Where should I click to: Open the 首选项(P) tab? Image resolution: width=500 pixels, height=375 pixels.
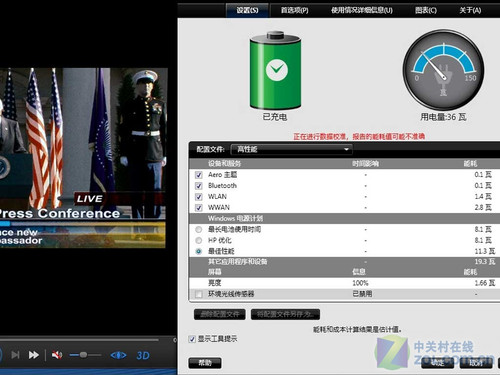click(x=294, y=10)
